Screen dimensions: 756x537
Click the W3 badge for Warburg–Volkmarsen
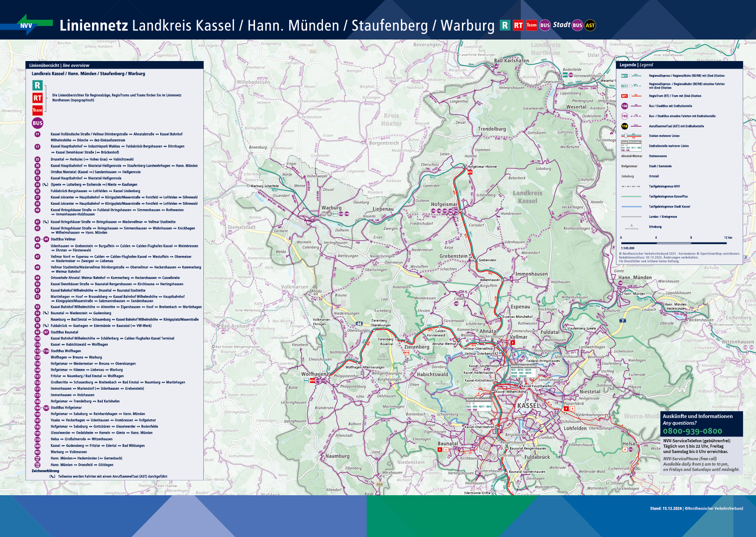pos(37,452)
